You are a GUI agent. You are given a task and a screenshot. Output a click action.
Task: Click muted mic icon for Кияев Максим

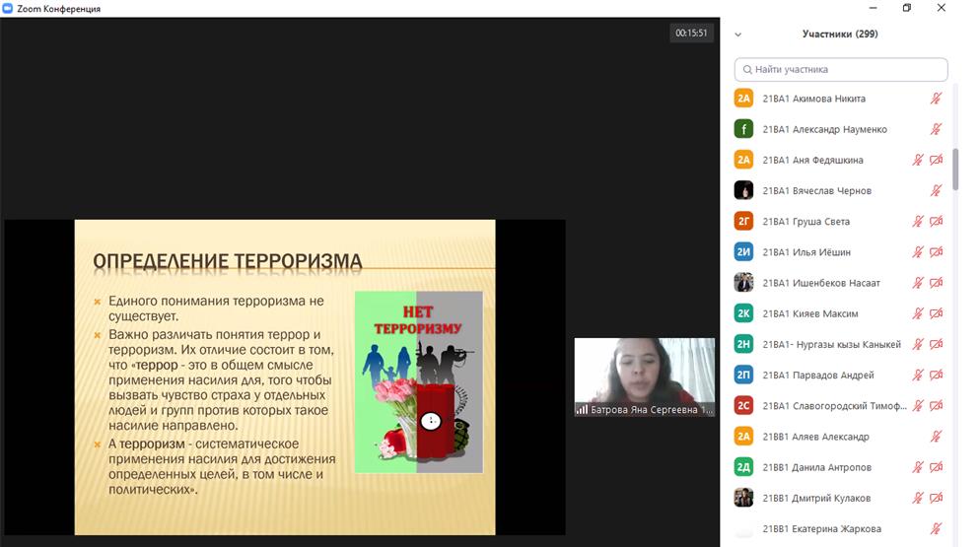(x=918, y=313)
